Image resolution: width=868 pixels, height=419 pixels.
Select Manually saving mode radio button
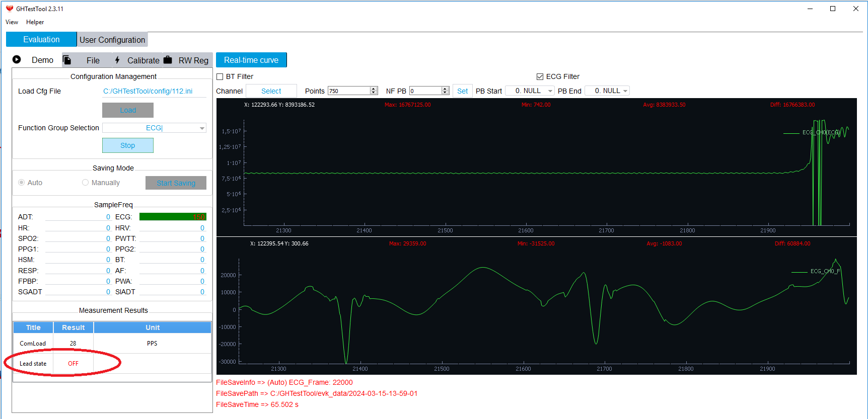[x=86, y=183]
